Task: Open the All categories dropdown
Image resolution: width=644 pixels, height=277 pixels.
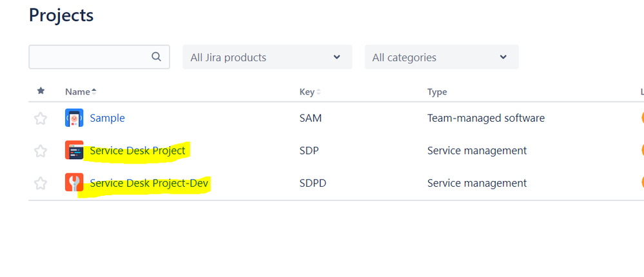Action: (442, 57)
